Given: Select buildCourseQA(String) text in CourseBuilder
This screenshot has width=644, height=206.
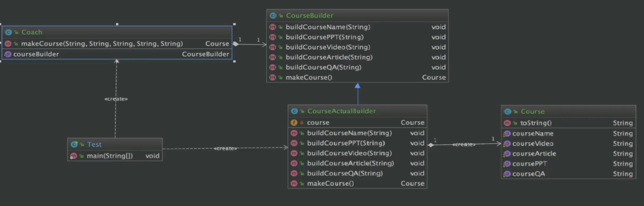Looking at the screenshot, I should pos(323,67).
